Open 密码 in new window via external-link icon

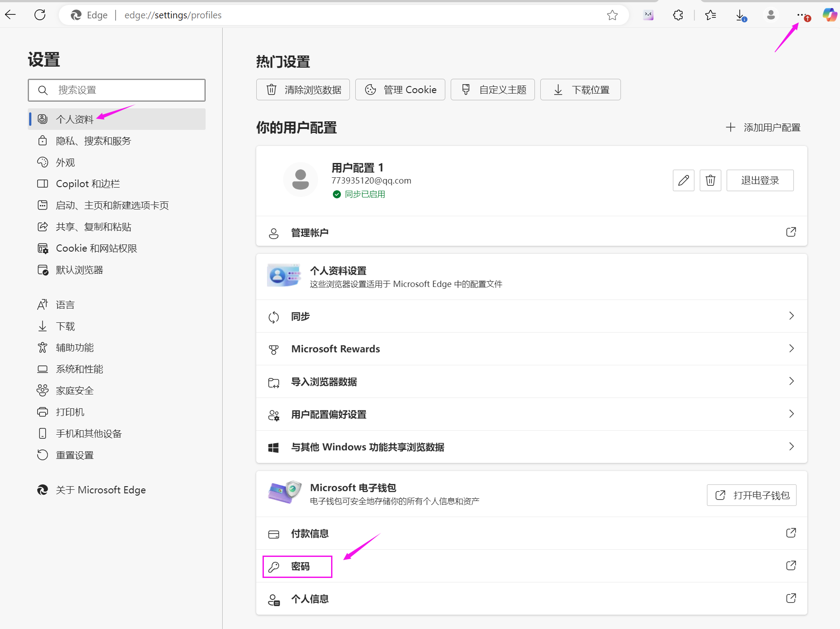click(x=791, y=565)
